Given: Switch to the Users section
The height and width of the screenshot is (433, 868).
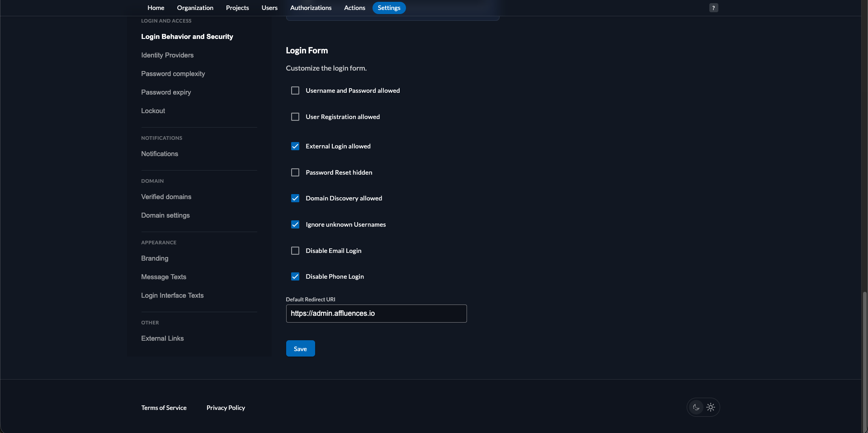Looking at the screenshot, I should click(269, 8).
